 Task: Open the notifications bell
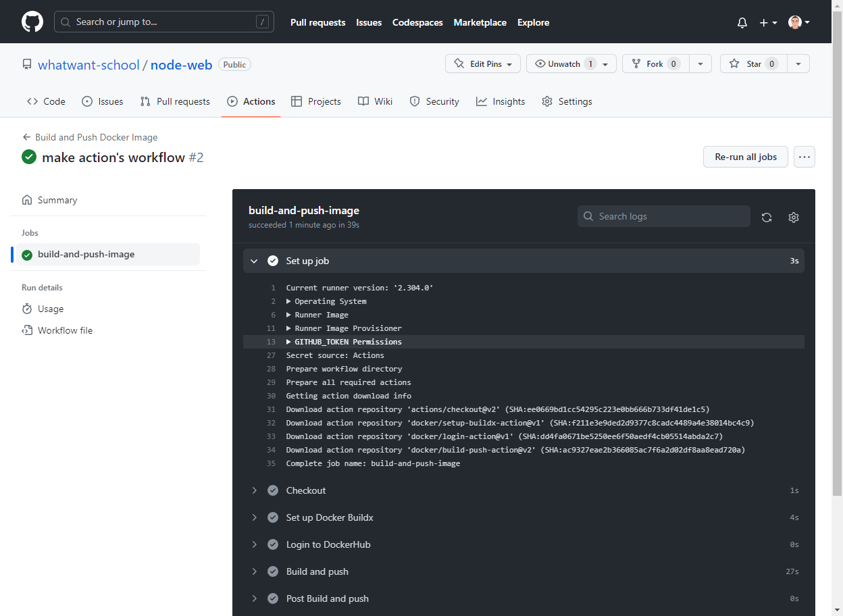pos(742,22)
